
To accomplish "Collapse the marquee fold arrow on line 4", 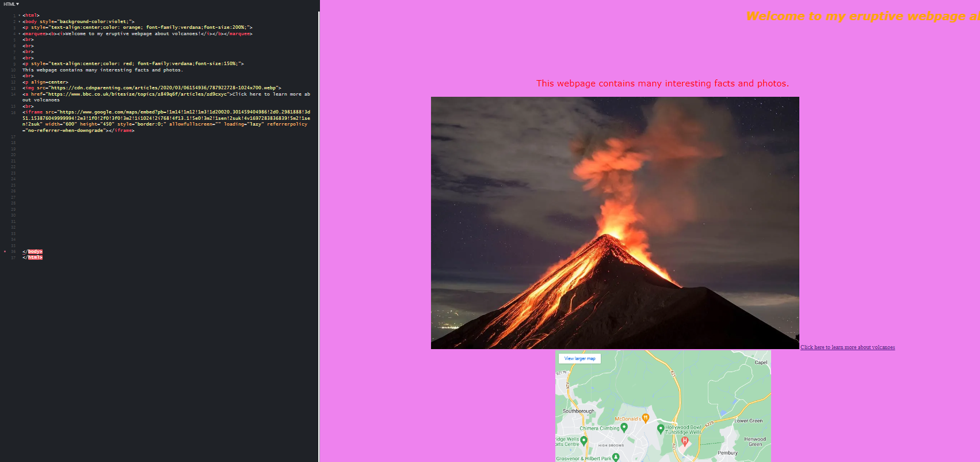I will [x=19, y=34].
